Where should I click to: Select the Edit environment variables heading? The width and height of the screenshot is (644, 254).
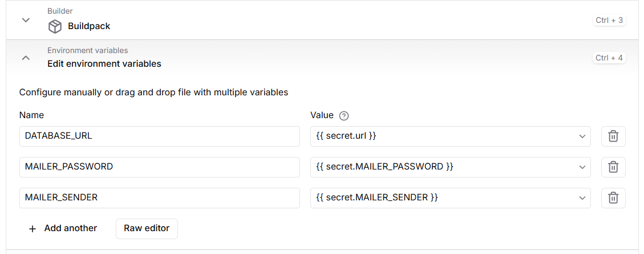[x=104, y=64]
